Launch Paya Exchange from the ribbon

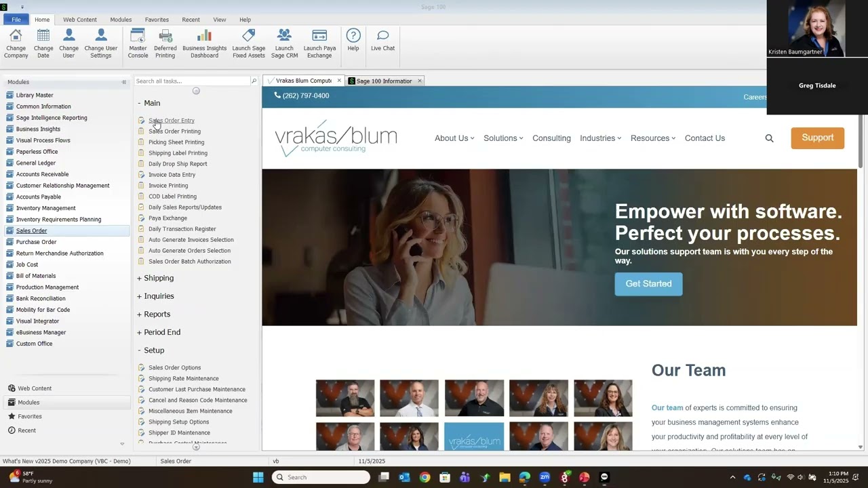click(319, 43)
